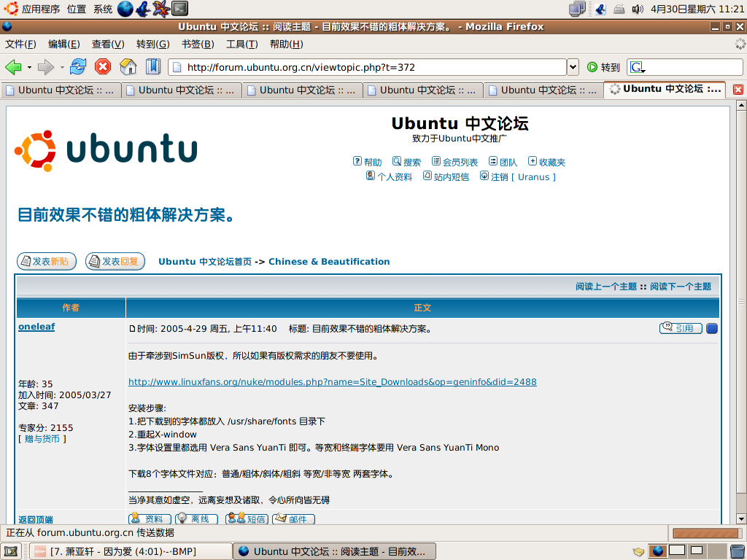Switch to the first workspace with Firefox
747x560 pixels.
658,551
